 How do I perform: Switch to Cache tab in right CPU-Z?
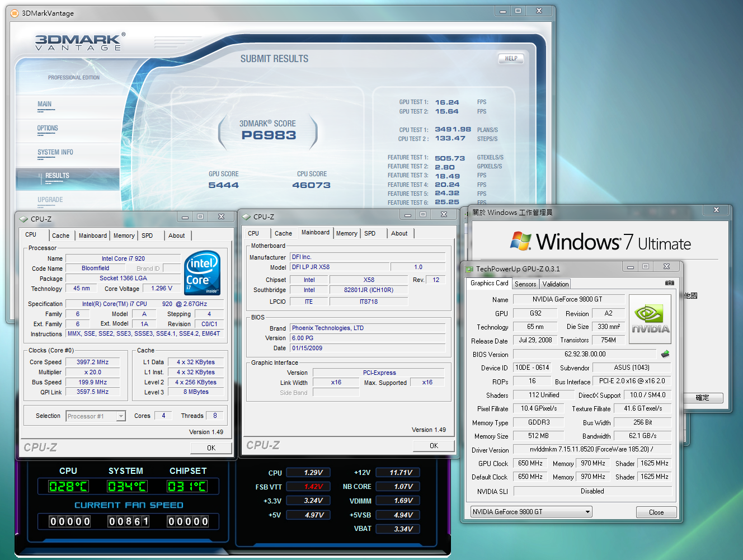click(x=283, y=233)
